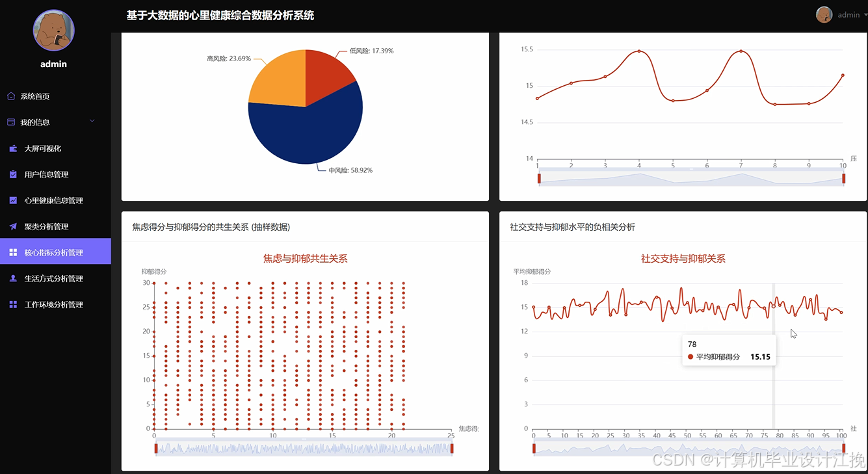Screen dimensions: 868x474
Task: Click right zoom handle of top line chart
Action: pyautogui.click(x=844, y=178)
